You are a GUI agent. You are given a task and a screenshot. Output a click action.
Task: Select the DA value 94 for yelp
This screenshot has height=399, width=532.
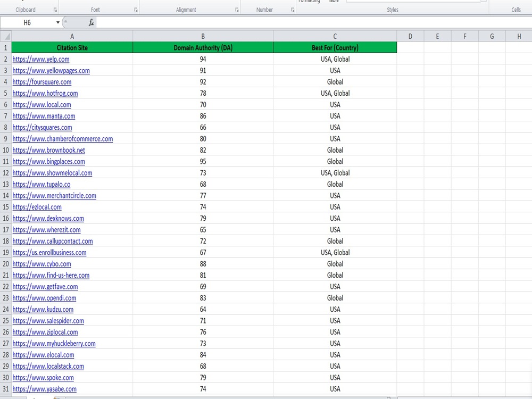pos(203,59)
